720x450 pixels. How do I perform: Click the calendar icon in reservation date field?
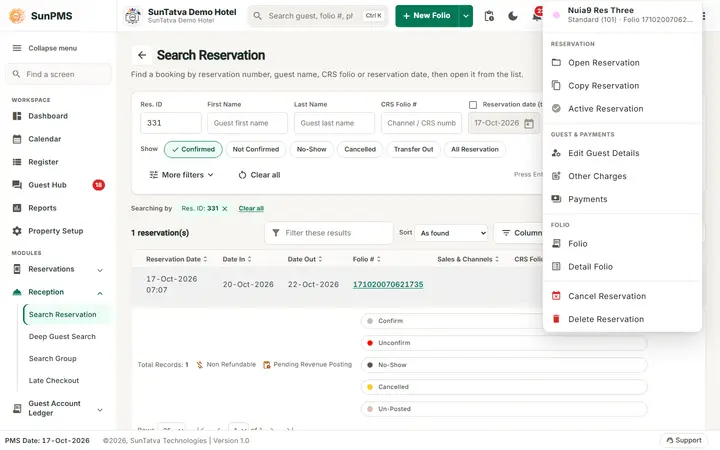[x=529, y=124]
